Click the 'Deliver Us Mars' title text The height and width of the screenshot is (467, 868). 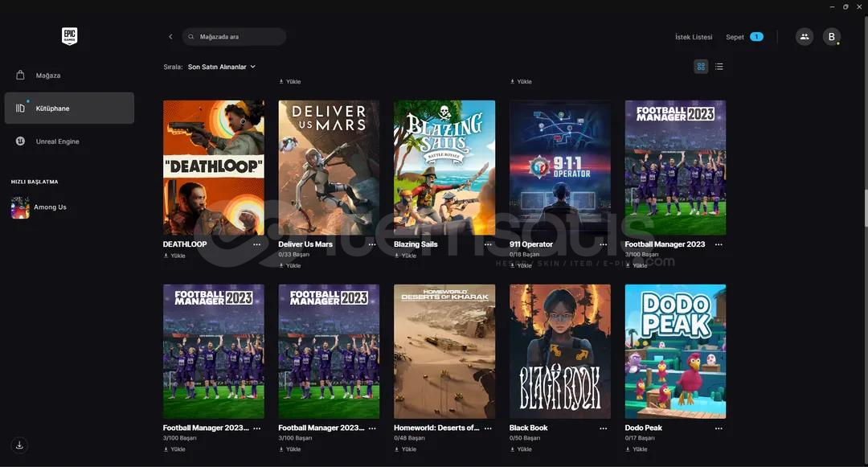[305, 244]
